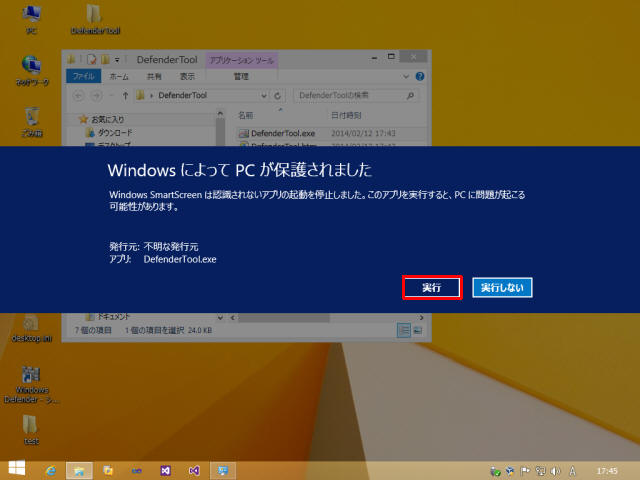Switch to the 表示 ribbon tab
Screen dimensions: 640x480
click(187, 76)
